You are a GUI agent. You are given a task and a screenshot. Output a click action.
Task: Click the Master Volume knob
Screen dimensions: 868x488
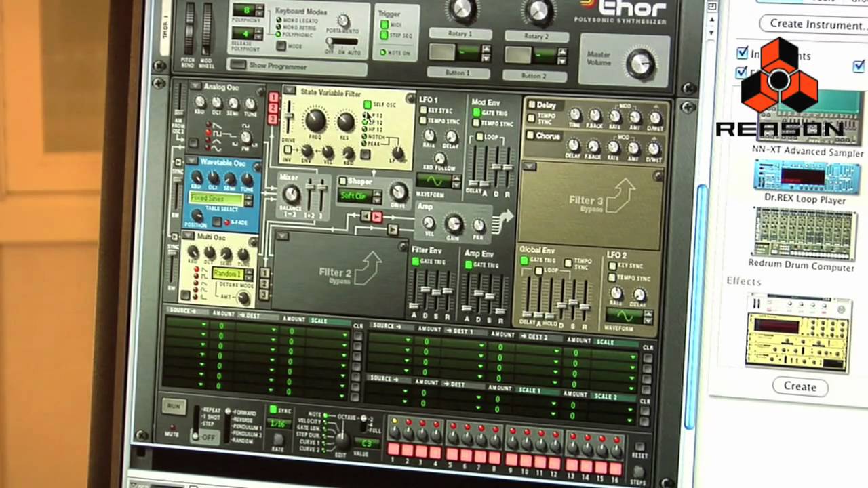(x=641, y=64)
